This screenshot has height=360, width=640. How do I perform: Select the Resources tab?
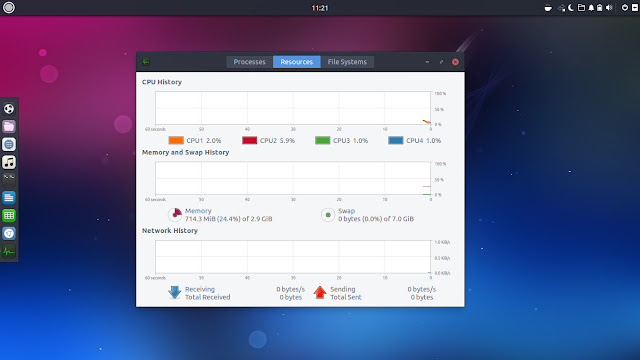click(x=297, y=62)
